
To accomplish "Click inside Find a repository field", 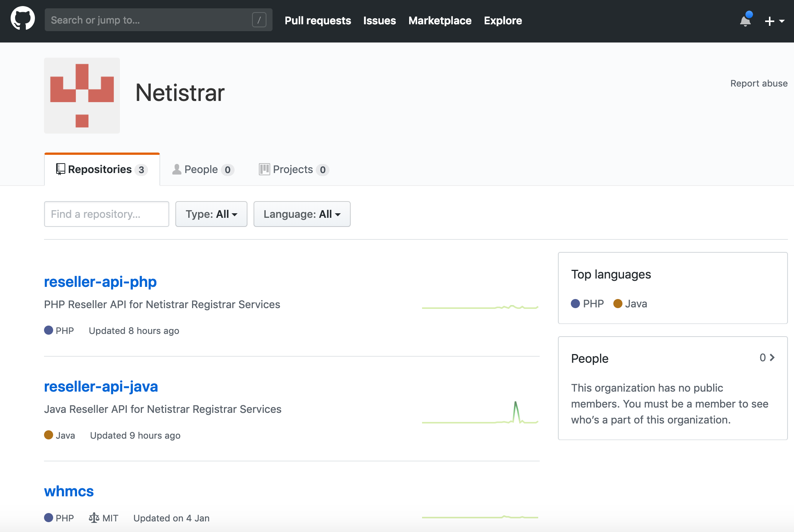I will [x=107, y=214].
